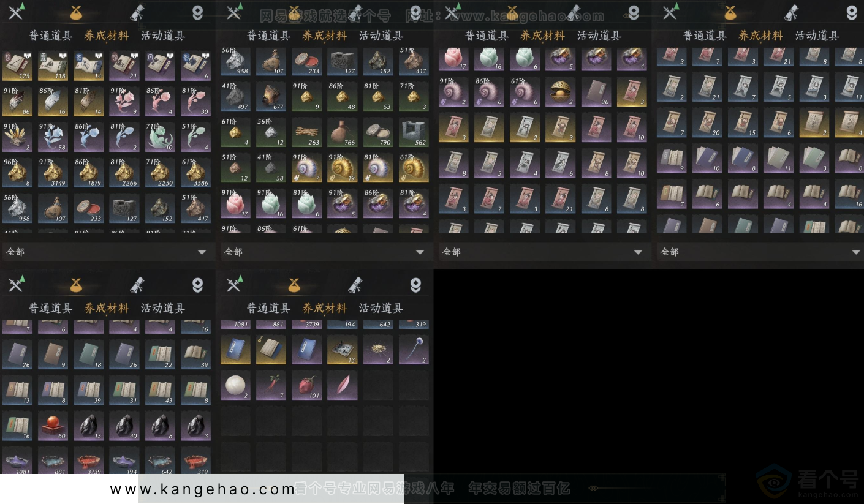Select the 81阶 gold nugget with count 53
The height and width of the screenshot is (504, 864).
(x=378, y=97)
